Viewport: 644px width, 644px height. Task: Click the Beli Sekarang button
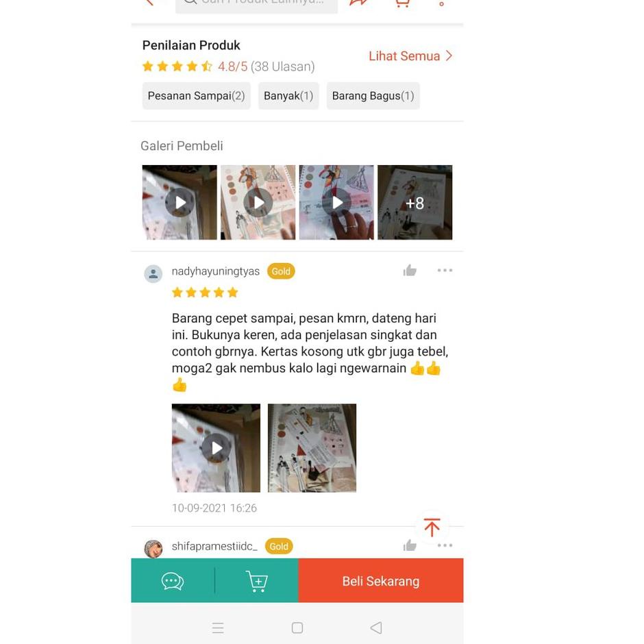(x=381, y=581)
